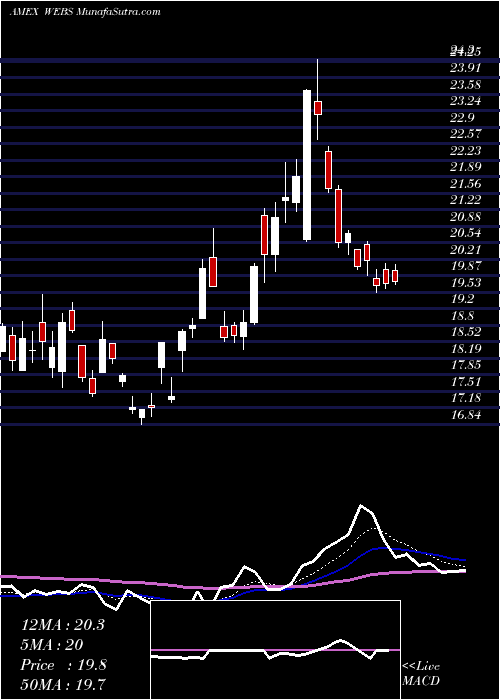500x700 pixels.
Task: Click the 16.84 price axis label
Action: [x=465, y=415]
